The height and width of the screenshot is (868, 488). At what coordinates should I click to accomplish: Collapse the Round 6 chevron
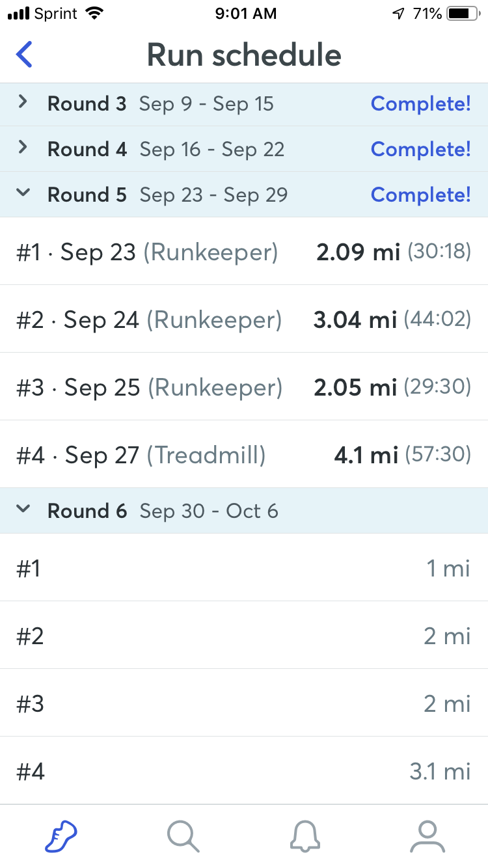(23, 509)
